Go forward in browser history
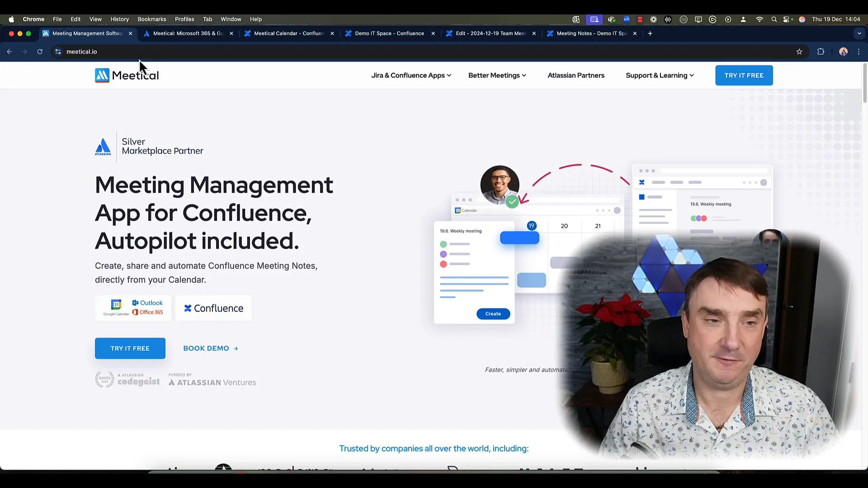The width and height of the screenshot is (868, 488). click(24, 52)
